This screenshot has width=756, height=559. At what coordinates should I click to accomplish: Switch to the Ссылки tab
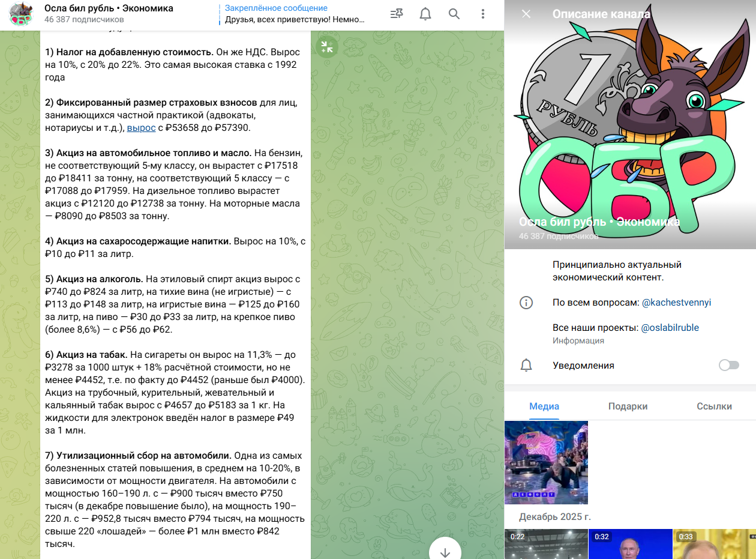pyautogui.click(x=714, y=406)
